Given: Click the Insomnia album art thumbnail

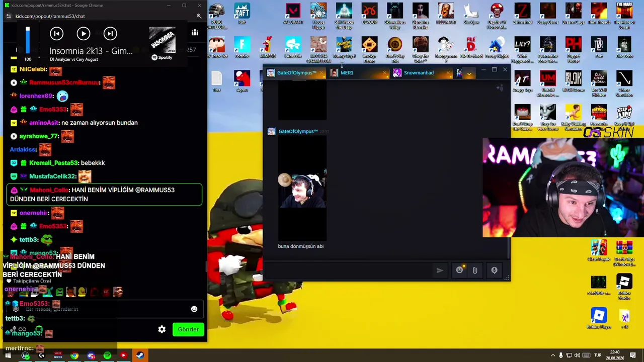Looking at the screenshot, I should coord(162,41).
